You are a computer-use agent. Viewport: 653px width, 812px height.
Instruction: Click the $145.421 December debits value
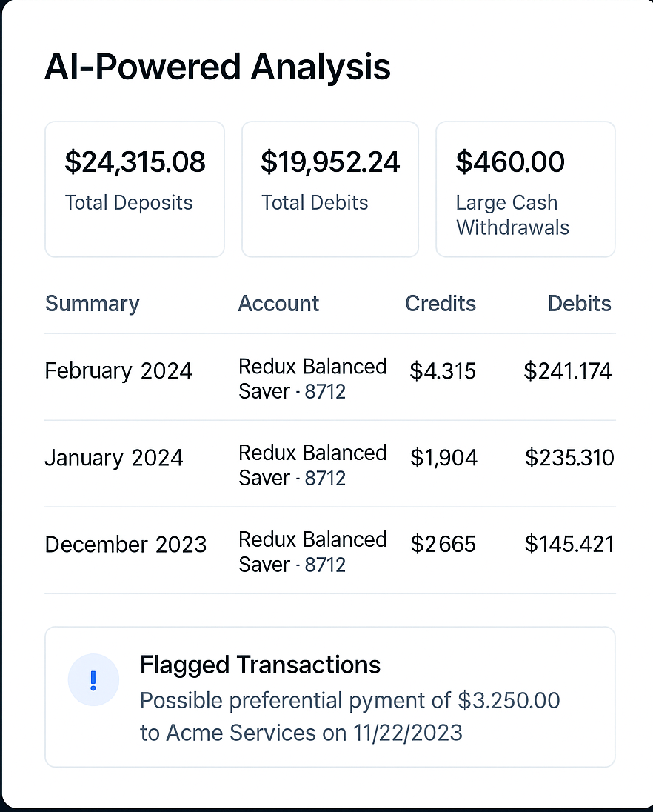tap(569, 545)
